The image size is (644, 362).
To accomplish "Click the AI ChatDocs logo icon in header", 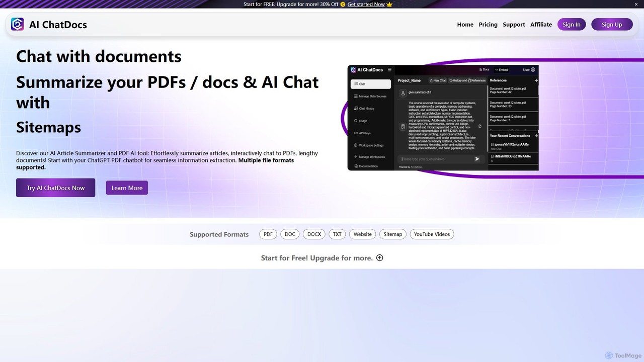I will point(18,24).
